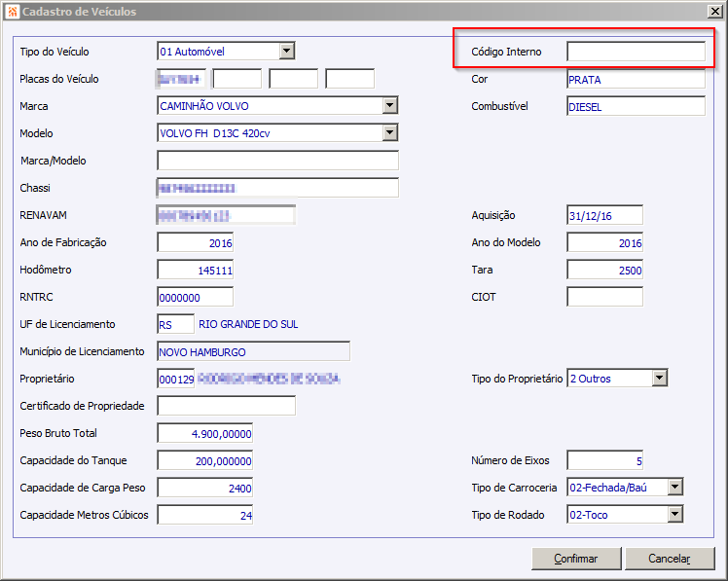Click the UF de Licenciamento field RS

tap(175, 324)
